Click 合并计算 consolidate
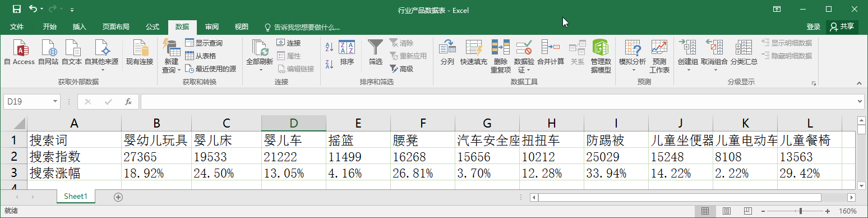 (551, 52)
